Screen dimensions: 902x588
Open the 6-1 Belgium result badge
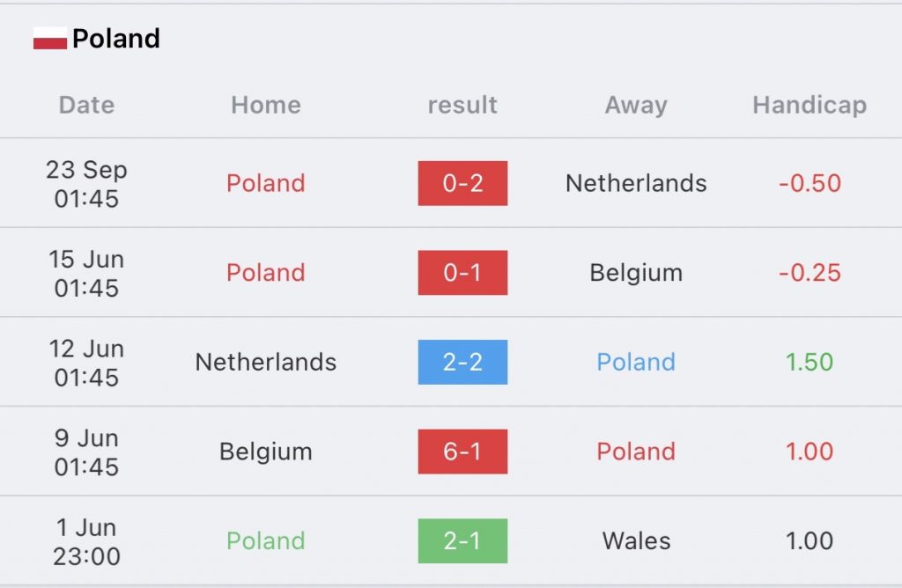point(462,452)
